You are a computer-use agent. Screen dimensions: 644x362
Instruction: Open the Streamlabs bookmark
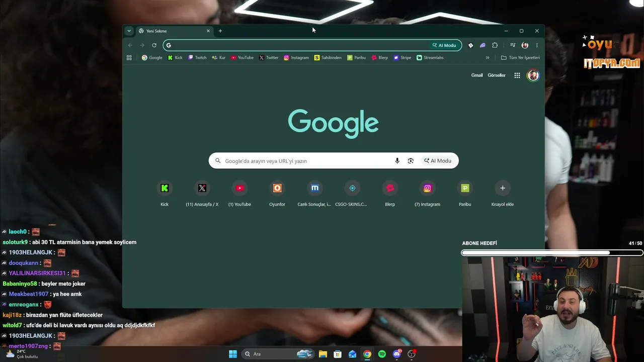pyautogui.click(x=430, y=58)
